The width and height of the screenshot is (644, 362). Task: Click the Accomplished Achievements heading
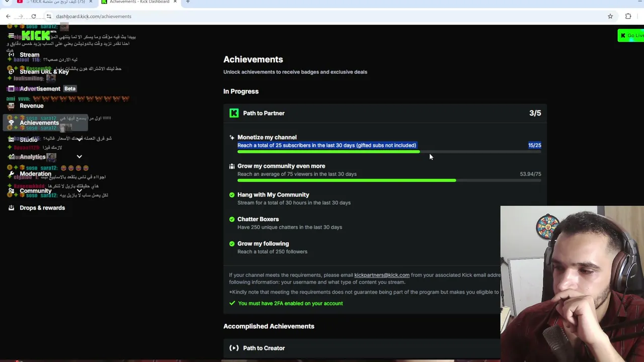tap(269, 326)
